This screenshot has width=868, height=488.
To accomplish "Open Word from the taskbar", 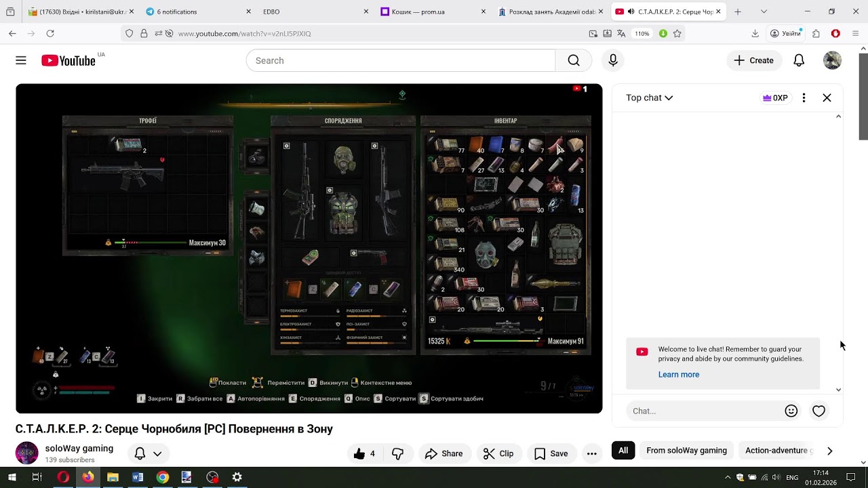I will coord(138,477).
